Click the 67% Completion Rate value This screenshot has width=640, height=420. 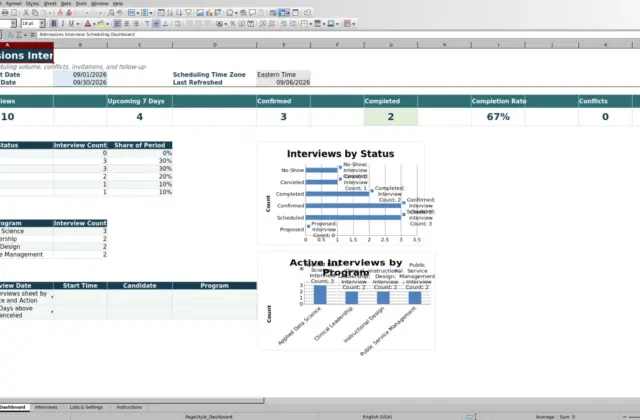[x=498, y=117]
